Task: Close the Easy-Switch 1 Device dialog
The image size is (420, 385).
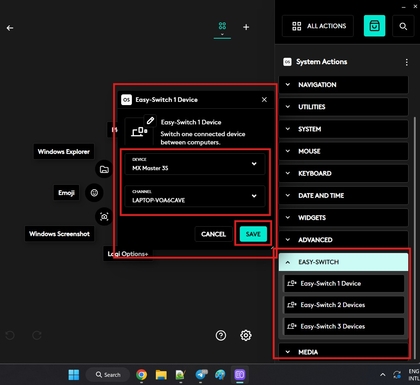Action: tap(264, 100)
